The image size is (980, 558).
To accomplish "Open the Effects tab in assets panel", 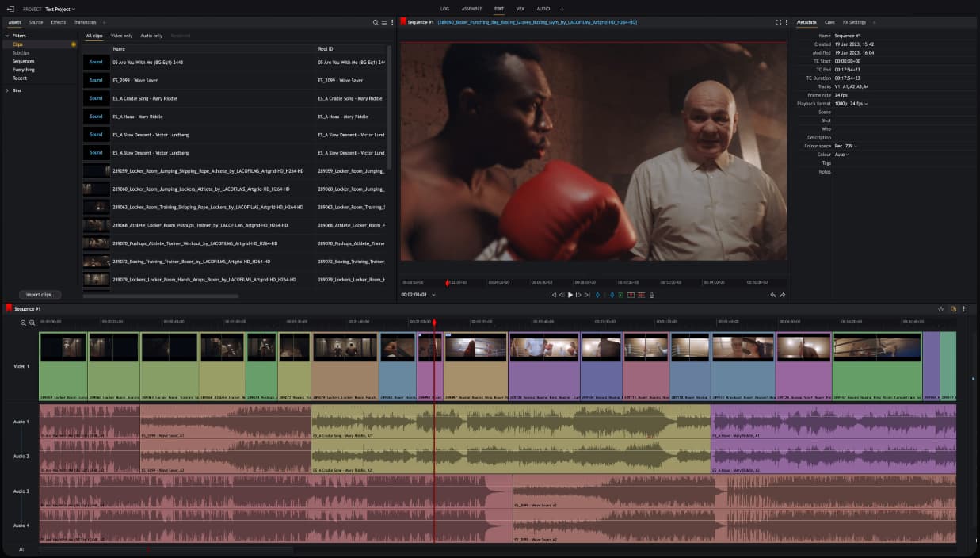I will pyautogui.click(x=59, y=22).
